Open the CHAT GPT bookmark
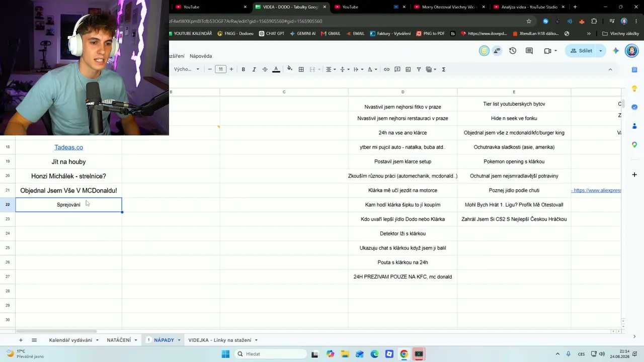Image resolution: width=644 pixels, height=362 pixels. pyautogui.click(x=272, y=34)
